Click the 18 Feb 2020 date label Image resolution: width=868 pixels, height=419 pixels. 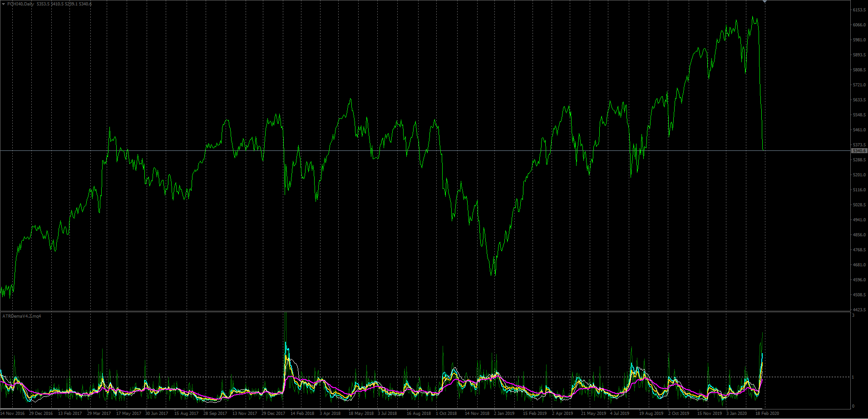coord(767,414)
